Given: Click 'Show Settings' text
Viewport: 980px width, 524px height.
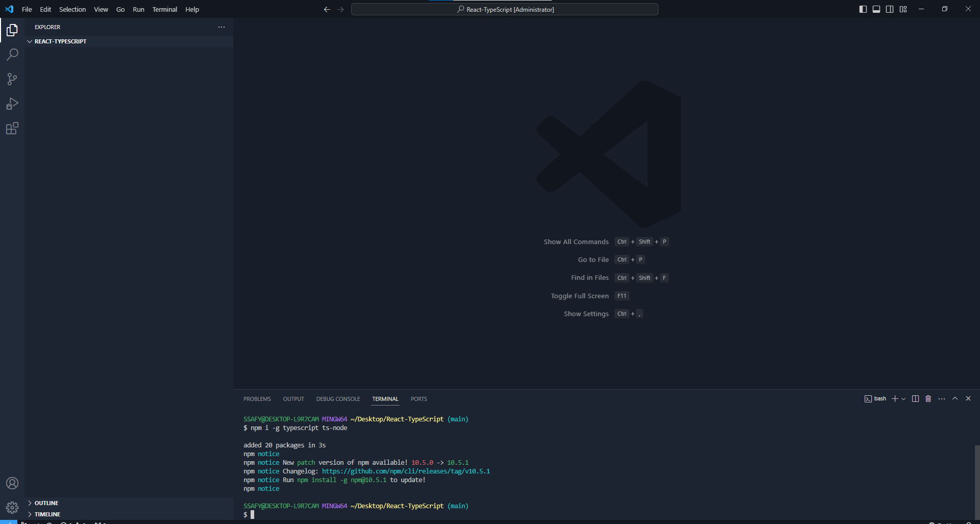Looking at the screenshot, I should click(x=586, y=314).
